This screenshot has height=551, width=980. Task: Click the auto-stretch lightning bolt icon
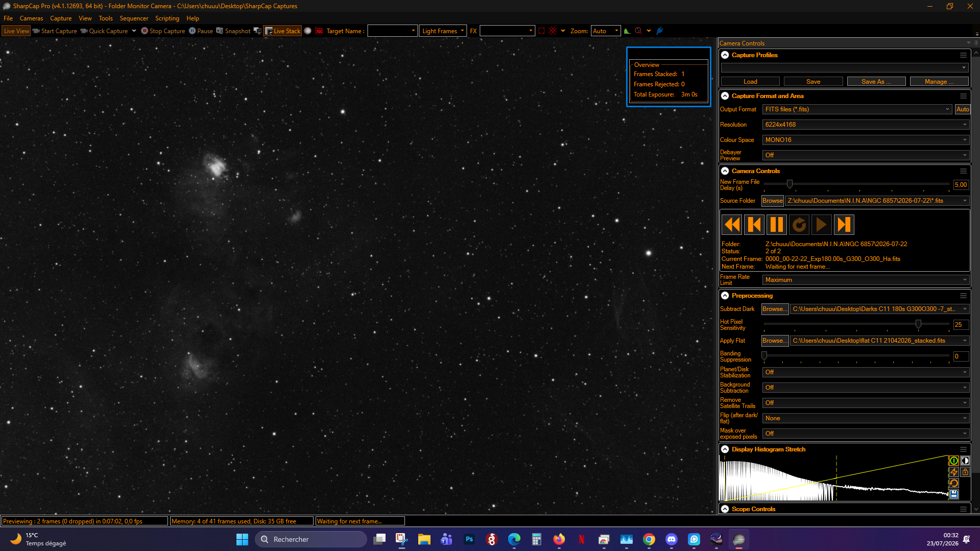953,472
